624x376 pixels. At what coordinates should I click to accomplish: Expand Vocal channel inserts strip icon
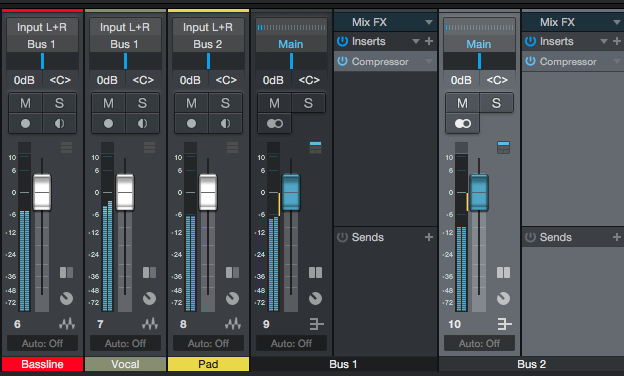pyautogui.click(x=150, y=148)
